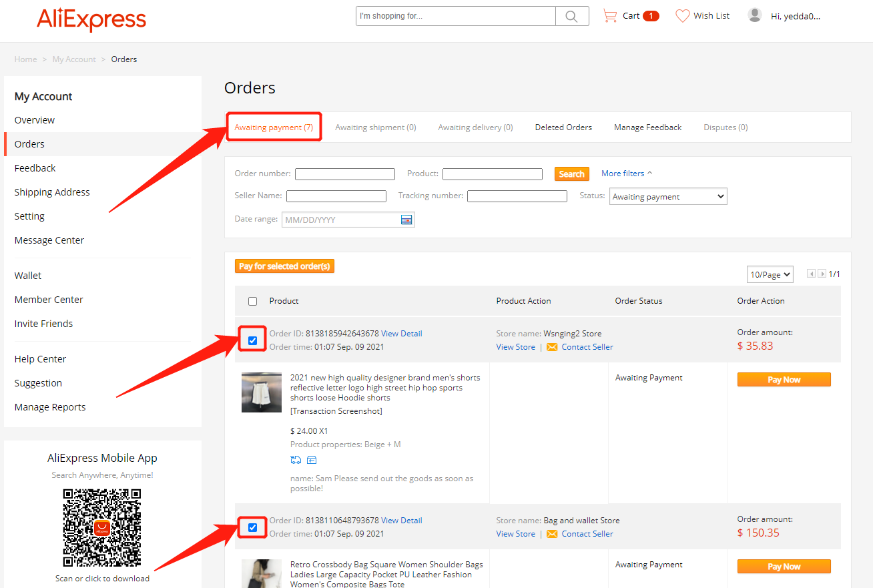873x588 pixels.
Task: Open the shopping cart icon
Action: coord(610,15)
